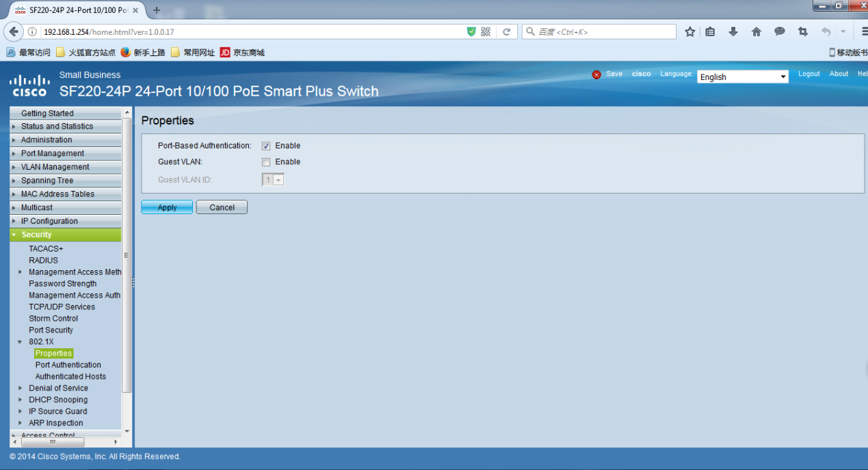Expand Status and Statistics menu
868x470 pixels.
click(x=66, y=127)
